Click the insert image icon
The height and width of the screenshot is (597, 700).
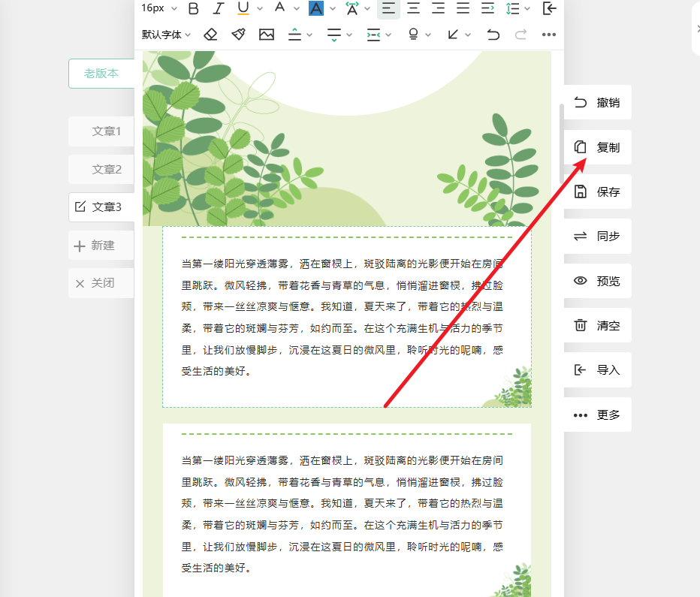266,35
